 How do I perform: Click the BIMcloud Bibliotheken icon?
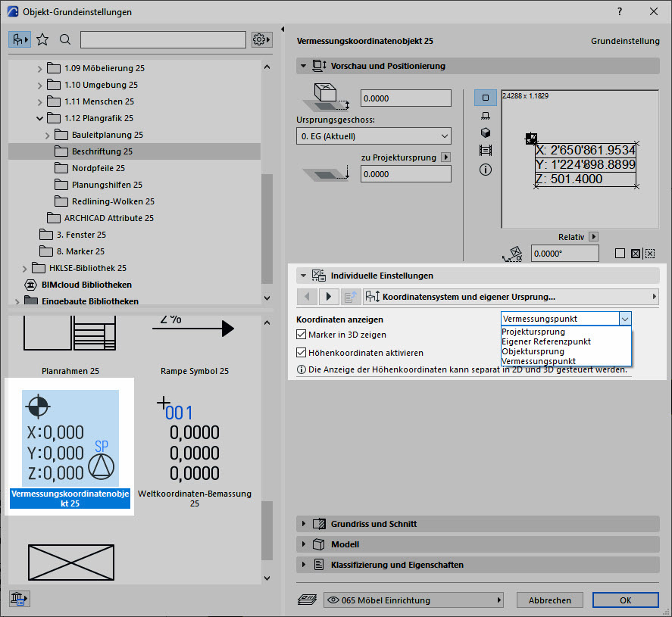point(31,285)
